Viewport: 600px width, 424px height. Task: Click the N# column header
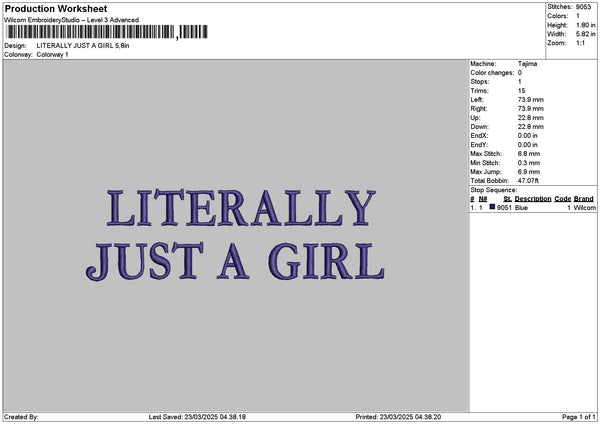point(483,199)
